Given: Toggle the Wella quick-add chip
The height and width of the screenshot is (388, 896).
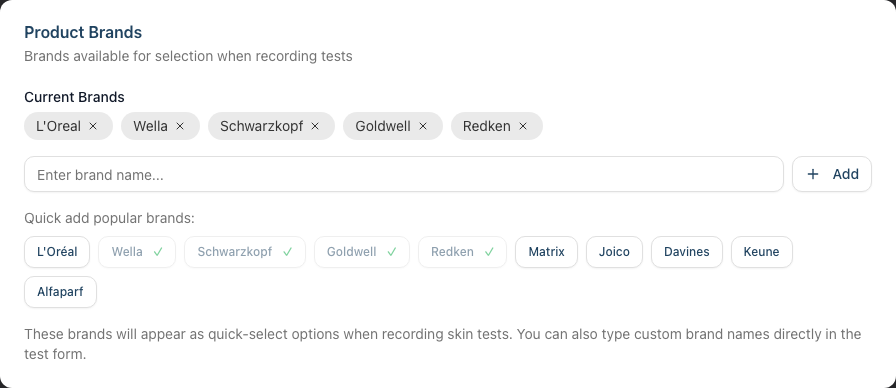Looking at the screenshot, I should point(137,252).
